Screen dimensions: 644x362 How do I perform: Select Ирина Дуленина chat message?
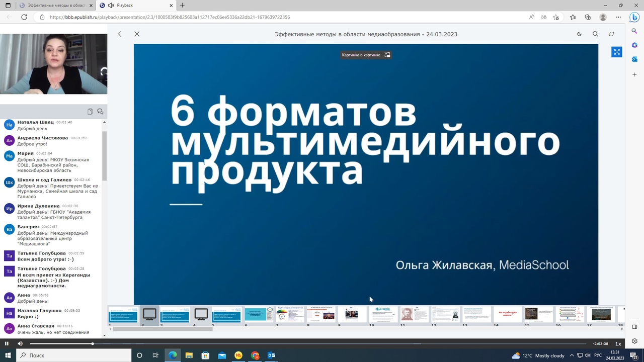pos(52,212)
